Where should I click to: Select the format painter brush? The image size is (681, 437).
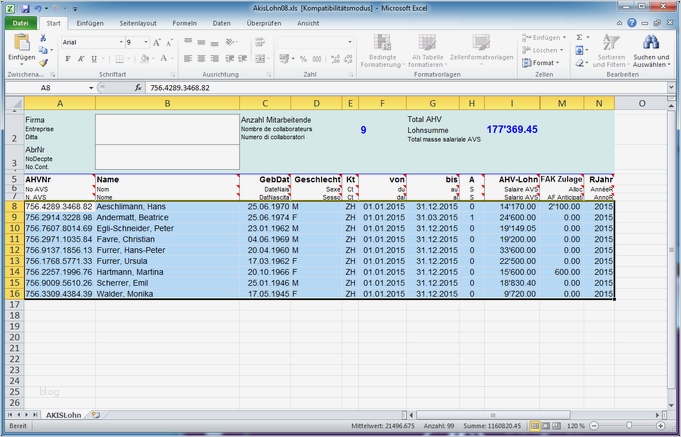(44, 62)
